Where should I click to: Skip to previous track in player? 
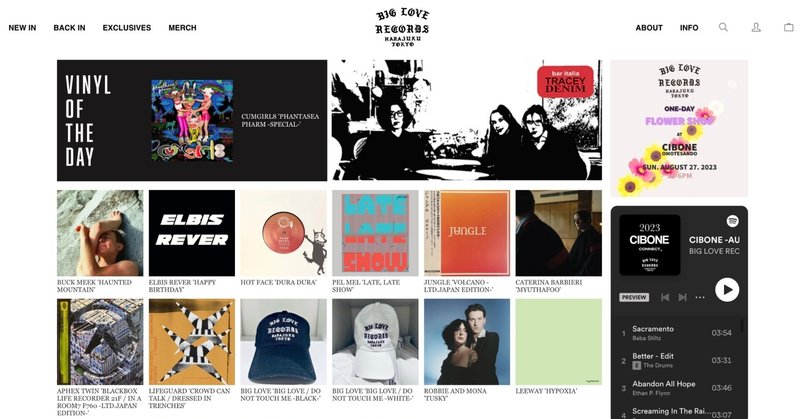665,297
